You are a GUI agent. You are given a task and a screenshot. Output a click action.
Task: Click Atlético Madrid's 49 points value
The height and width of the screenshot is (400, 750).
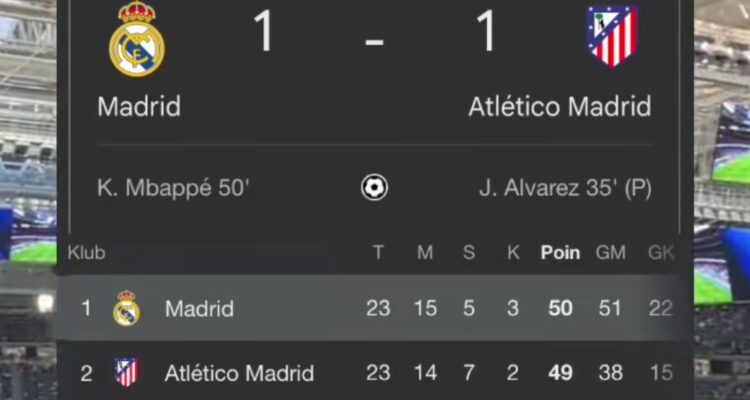(x=560, y=373)
